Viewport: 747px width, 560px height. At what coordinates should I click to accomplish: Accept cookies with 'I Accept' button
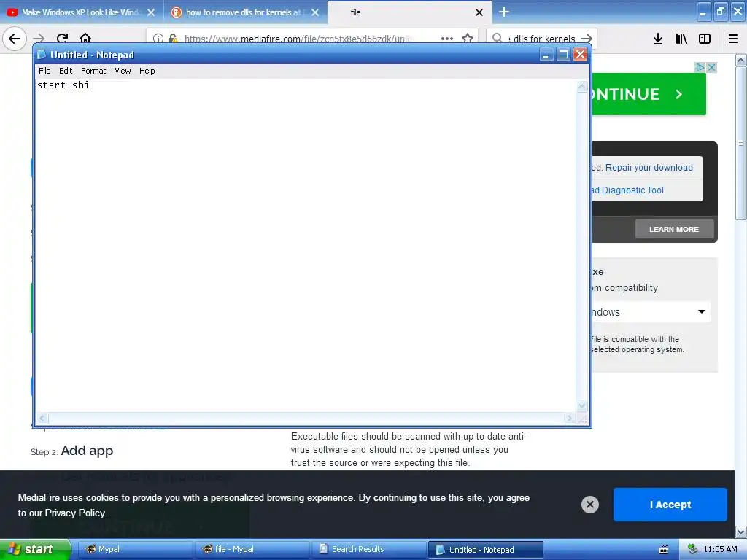[x=670, y=505]
